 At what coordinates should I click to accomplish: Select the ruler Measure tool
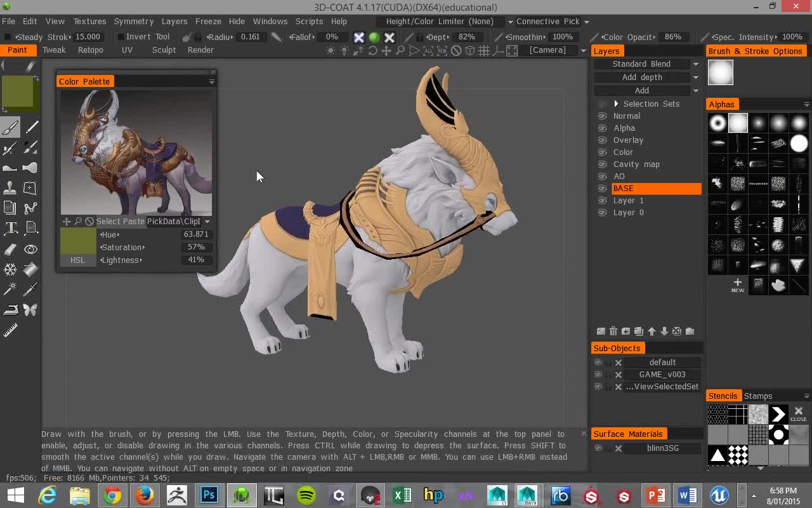tap(10, 330)
